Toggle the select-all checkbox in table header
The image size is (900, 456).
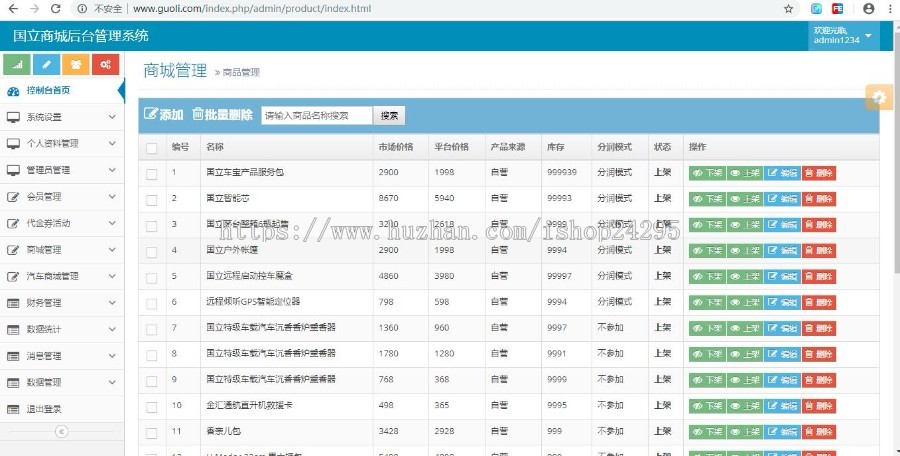[152, 148]
